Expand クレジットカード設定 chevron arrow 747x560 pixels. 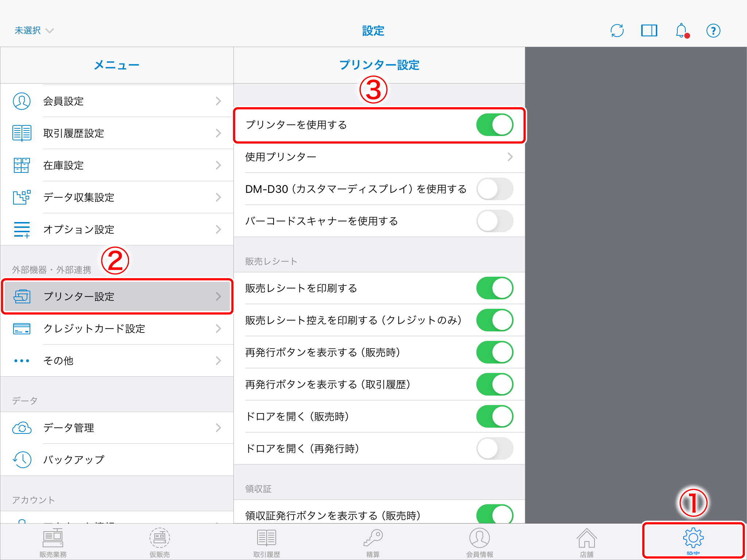tap(218, 328)
